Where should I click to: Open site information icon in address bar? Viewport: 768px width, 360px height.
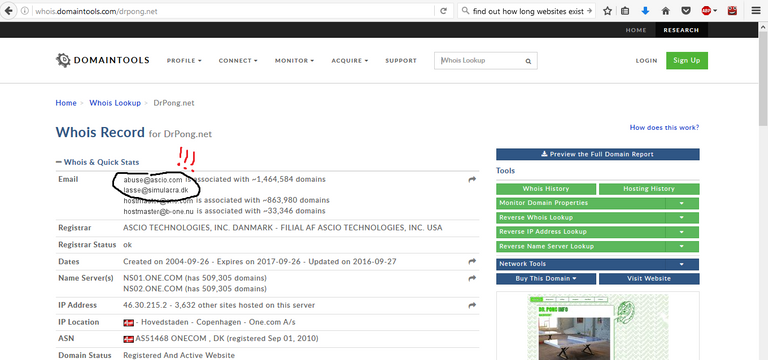pyautogui.click(x=24, y=11)
